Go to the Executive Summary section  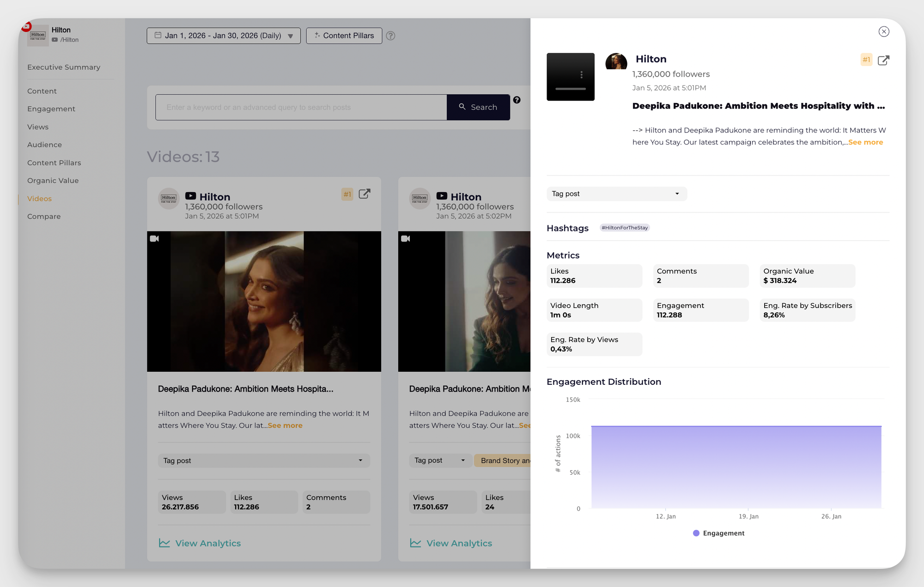click(64, 67)
